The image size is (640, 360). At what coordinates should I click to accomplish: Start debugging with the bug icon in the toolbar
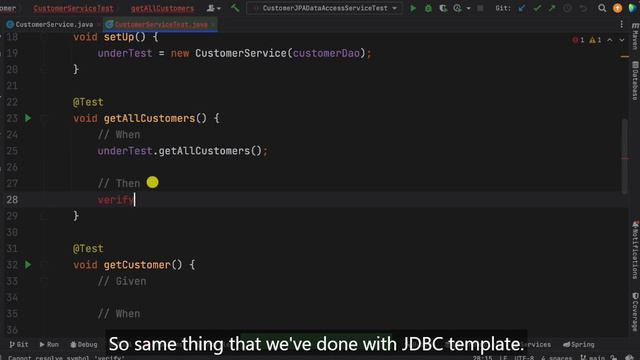[x=428, y=8]
